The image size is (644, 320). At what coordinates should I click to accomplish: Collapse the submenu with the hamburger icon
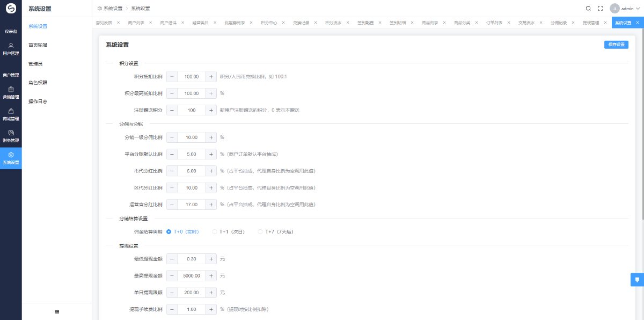click(57, 311)
